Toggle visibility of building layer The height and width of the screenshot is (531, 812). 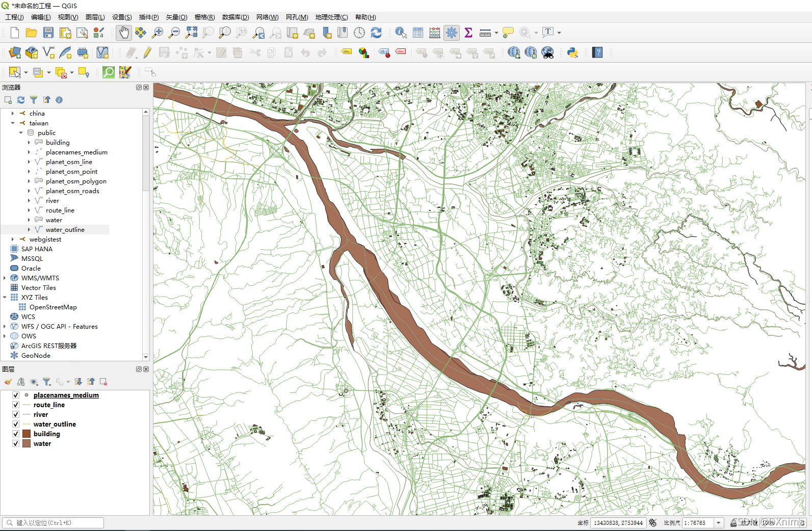pyautogui.click(x=16, y=434)
